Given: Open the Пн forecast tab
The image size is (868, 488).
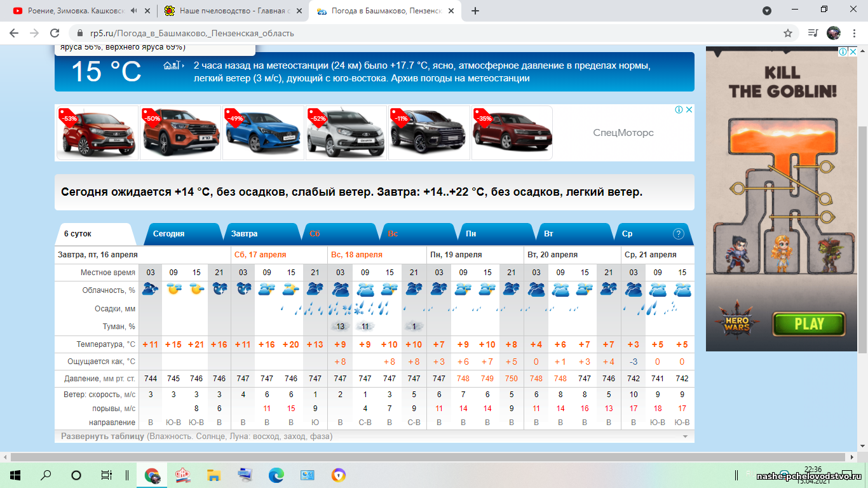Looking at the screenshot, I should (x=496, y=234).
